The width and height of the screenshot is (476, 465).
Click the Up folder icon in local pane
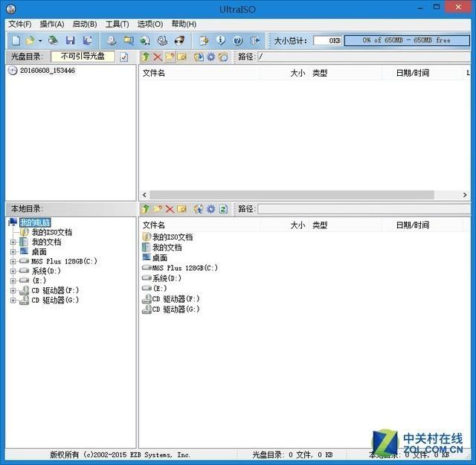(x=146, y=209)
